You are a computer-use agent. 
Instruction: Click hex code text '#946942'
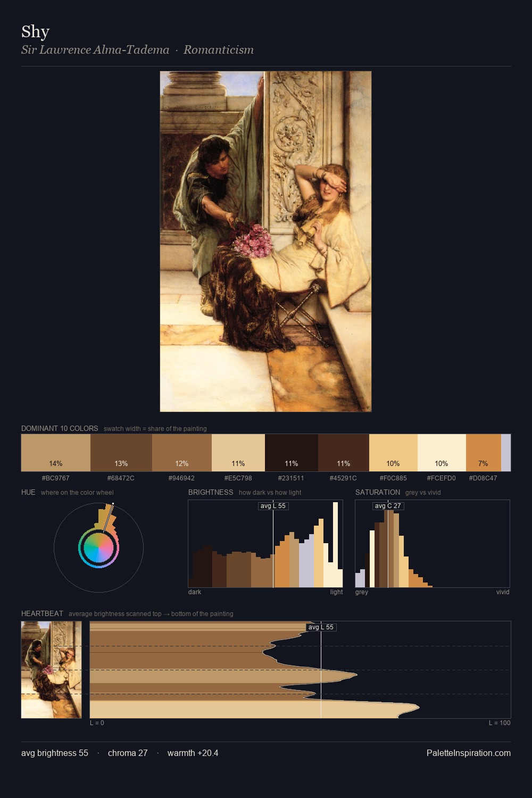click(x=181, y=478)
